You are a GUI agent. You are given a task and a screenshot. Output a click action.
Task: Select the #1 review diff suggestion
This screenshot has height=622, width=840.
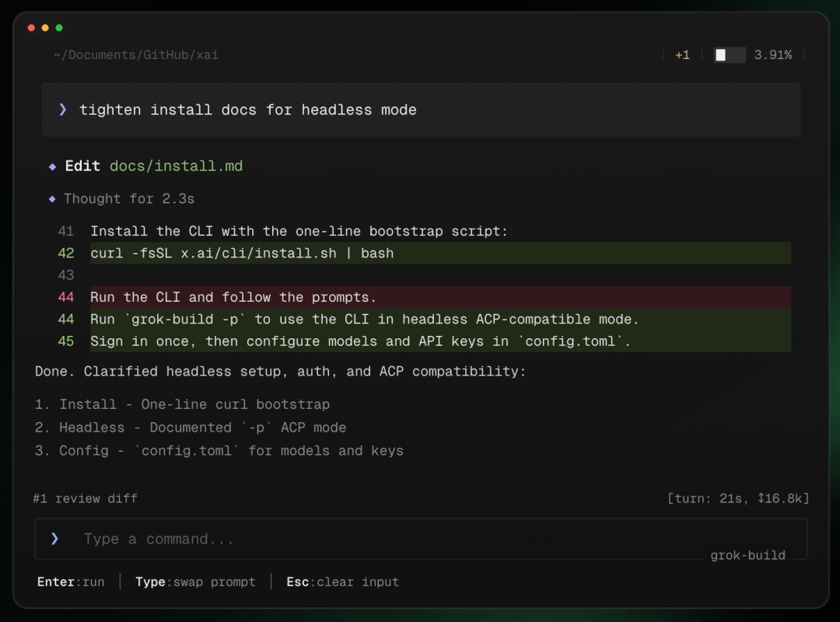point(86,498)
